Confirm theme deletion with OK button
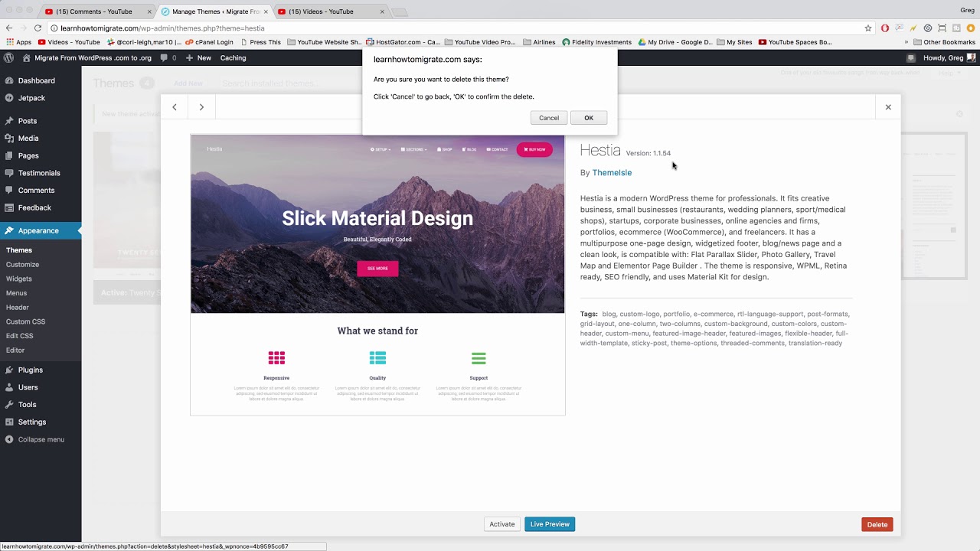This screenshot has height=551, width=980. click(589, 118)
